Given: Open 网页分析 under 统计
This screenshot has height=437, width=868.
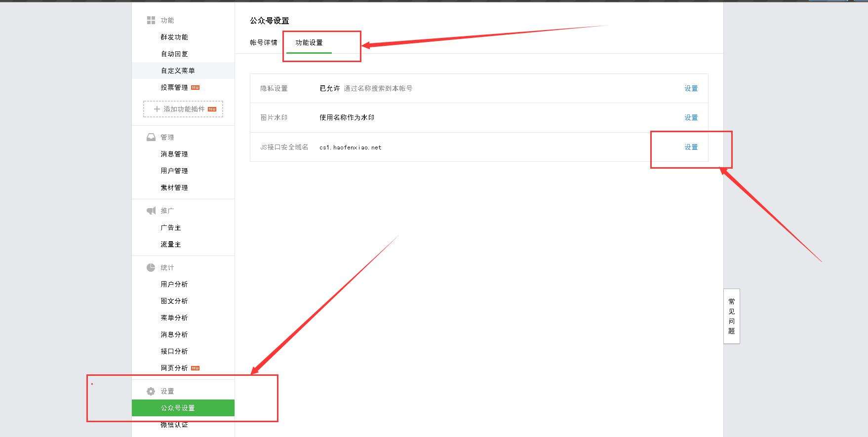Looking at the screenshot, I should click(x=174, y=368).
